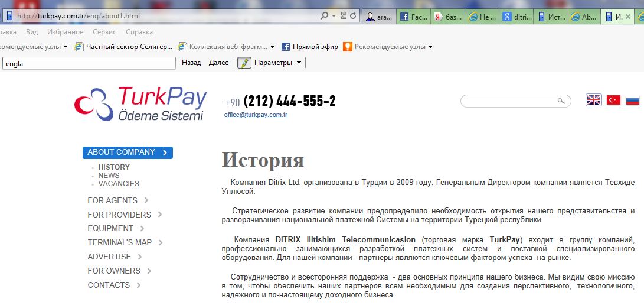Image resolution: width=644 pixels, height=305 pixels.
Task: Click the TurkPay Ödeme Sistemi logo
Action: pos(140,103)
